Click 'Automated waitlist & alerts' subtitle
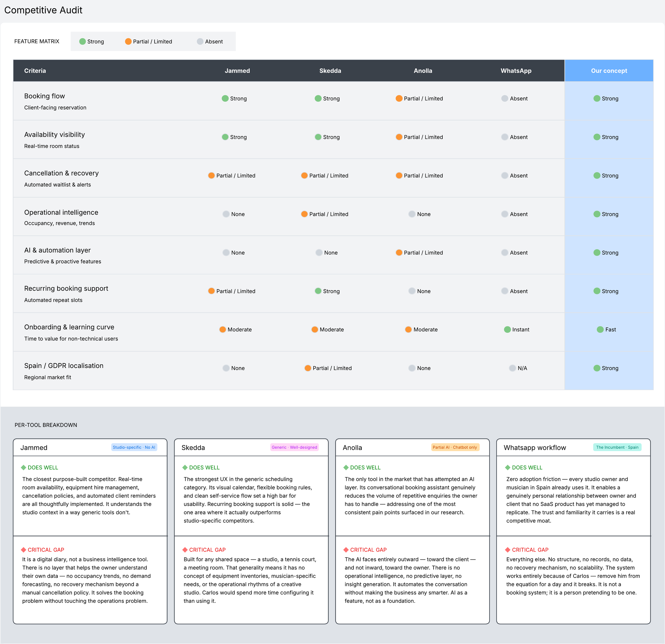 click(x=57, y=185)
